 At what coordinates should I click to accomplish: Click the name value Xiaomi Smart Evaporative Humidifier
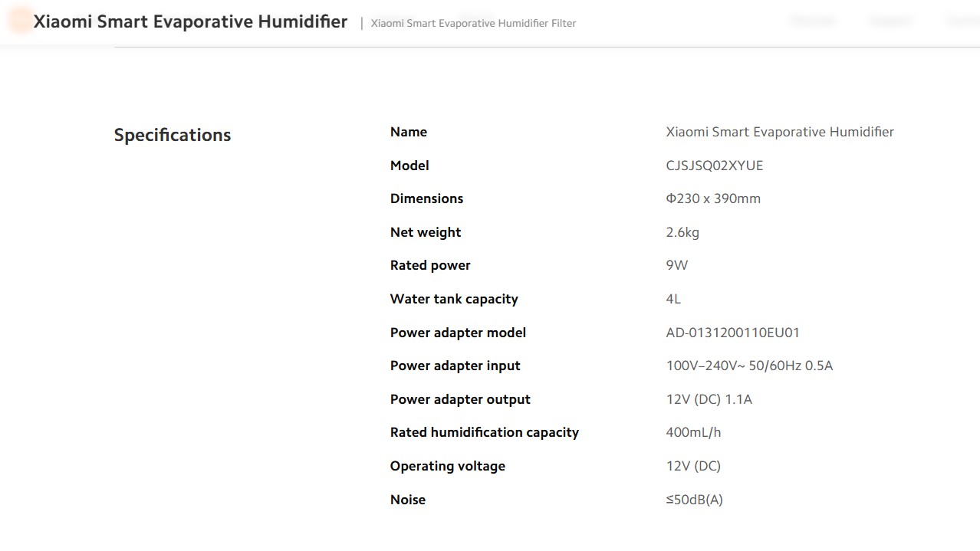(780, 132)
